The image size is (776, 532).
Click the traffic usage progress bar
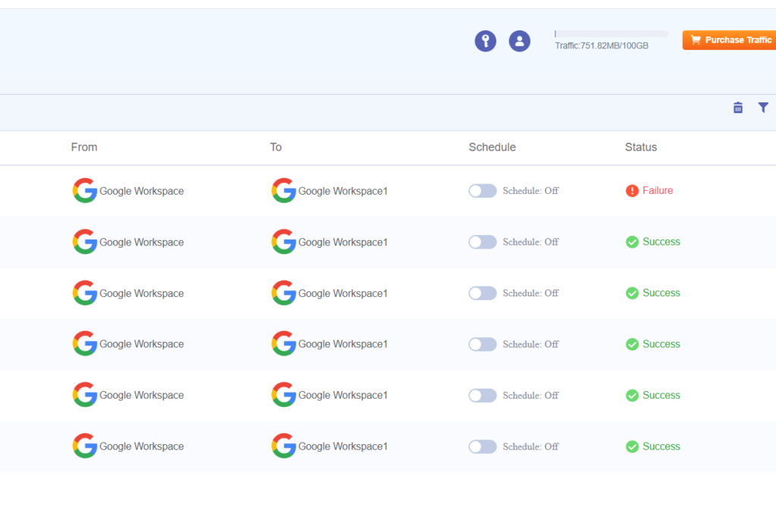(612, 33)
